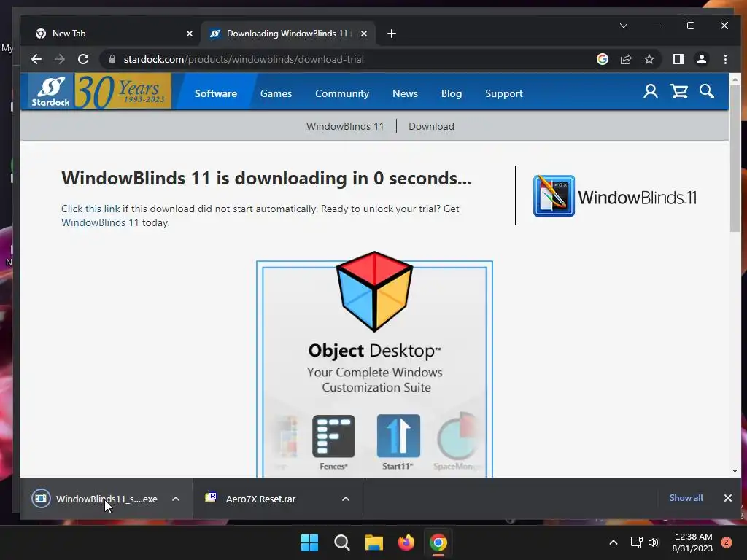The width and height of the screenshot is (747, 560).
Task: Open the network status icon
Action: pyautogui.click(x=636, y=542)
